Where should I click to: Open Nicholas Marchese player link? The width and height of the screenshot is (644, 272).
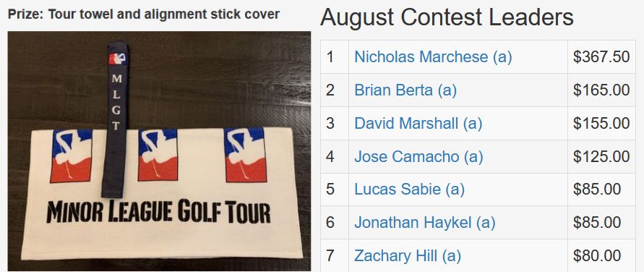(433, 57)
